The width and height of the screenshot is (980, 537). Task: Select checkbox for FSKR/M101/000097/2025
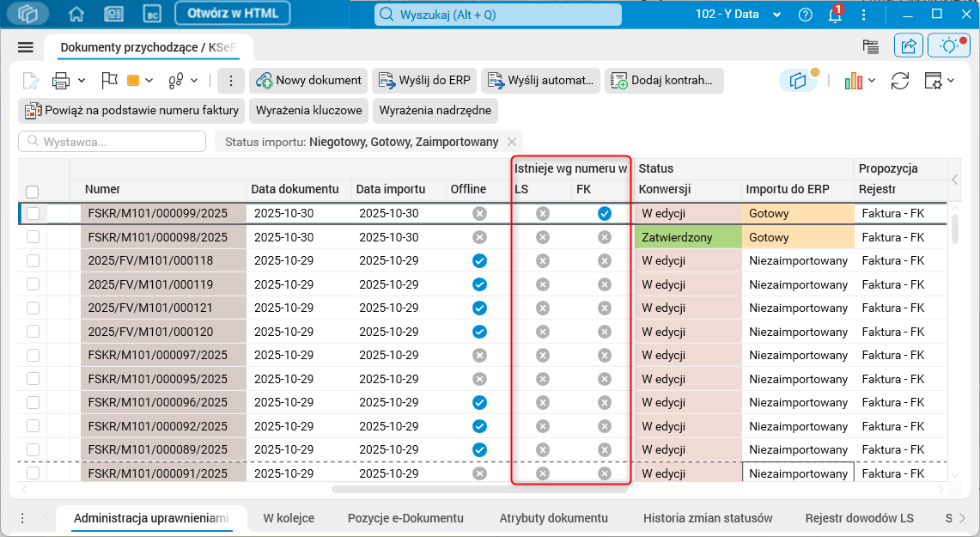click(33, 355)
